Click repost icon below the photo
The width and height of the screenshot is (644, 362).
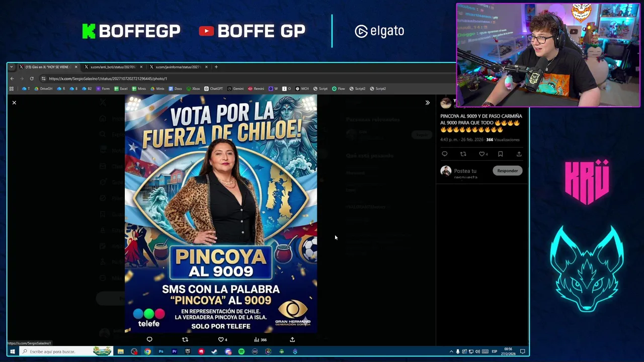[x=185, y=339]
